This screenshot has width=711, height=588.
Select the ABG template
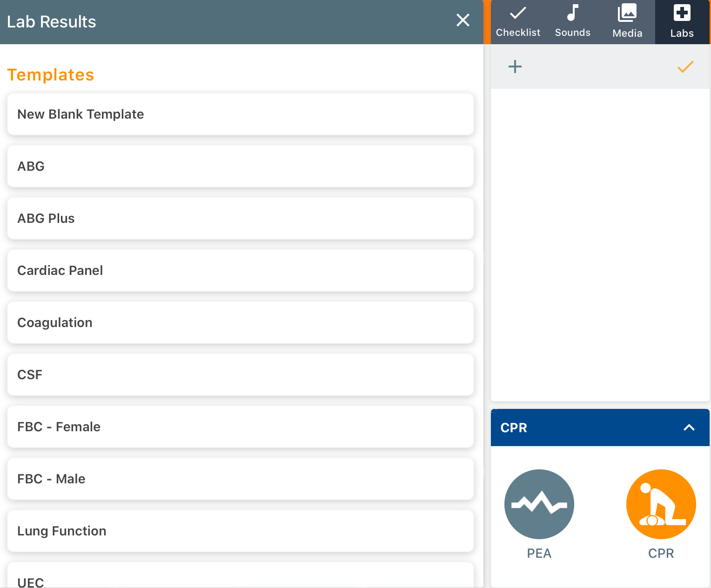coord(240,166)
